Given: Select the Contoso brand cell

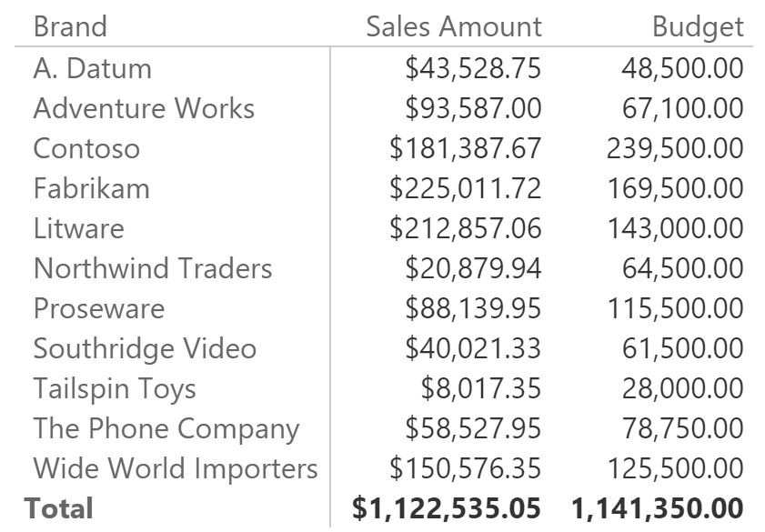Looking at the screenshot, I should [x=86, y=148].
